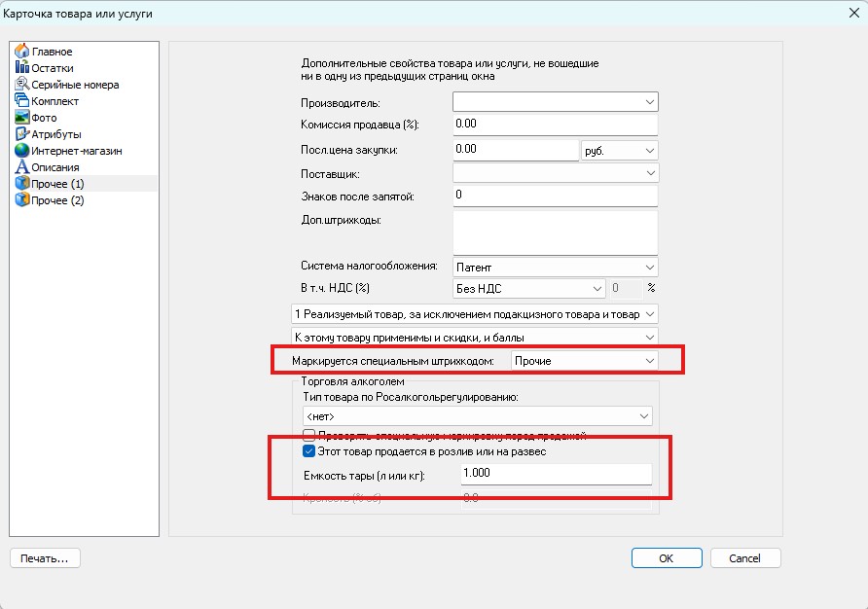
Task: Click the Печать... button
Action: pos(45,558)
